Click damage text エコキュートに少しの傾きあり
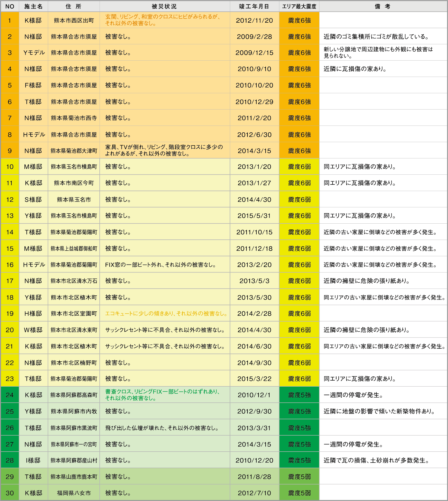This screenshot has height=501, width=448. click(166, 314)
